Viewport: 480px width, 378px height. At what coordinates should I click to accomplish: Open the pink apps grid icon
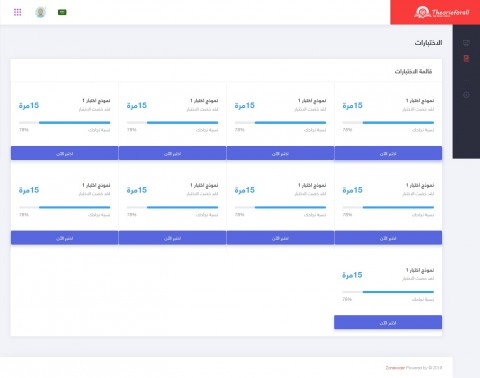click(x=18, y=12)
